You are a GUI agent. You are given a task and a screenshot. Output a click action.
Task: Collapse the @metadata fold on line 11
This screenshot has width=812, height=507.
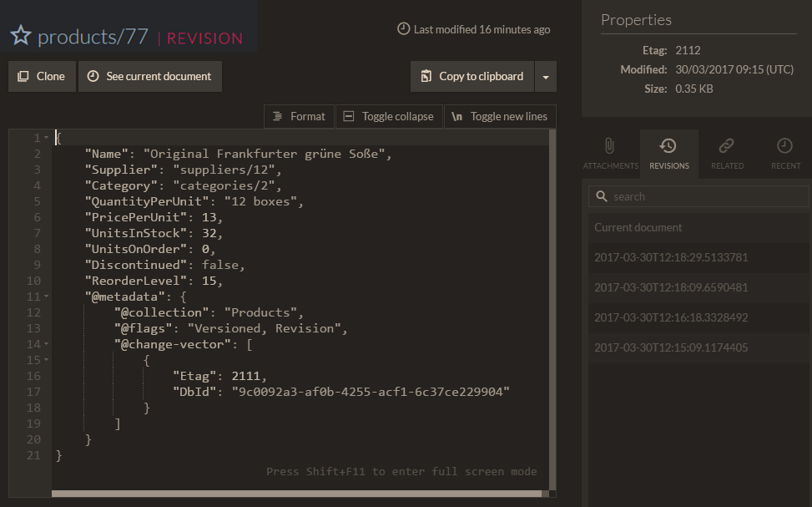[x=46, y=297]
